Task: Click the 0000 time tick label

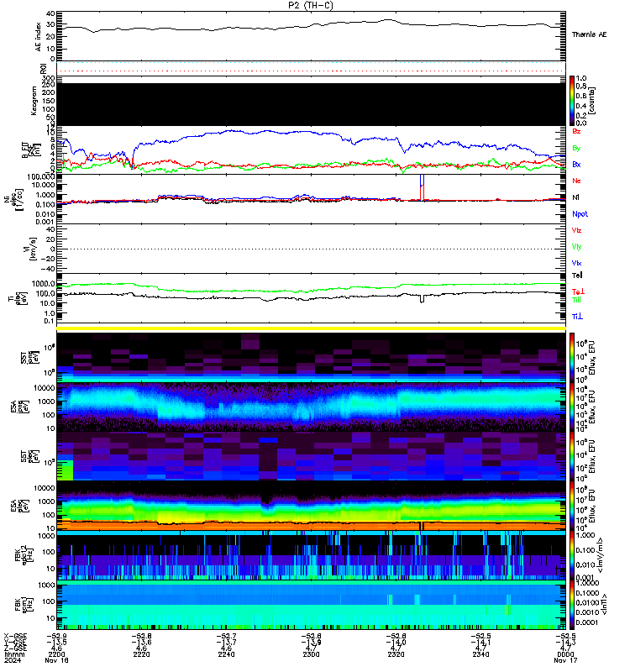Action: (x=565, y=654)
